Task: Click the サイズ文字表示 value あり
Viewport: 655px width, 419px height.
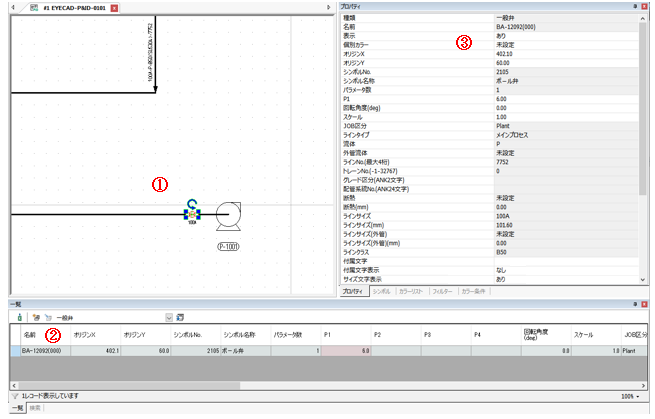Action: (x=566, y=279)
